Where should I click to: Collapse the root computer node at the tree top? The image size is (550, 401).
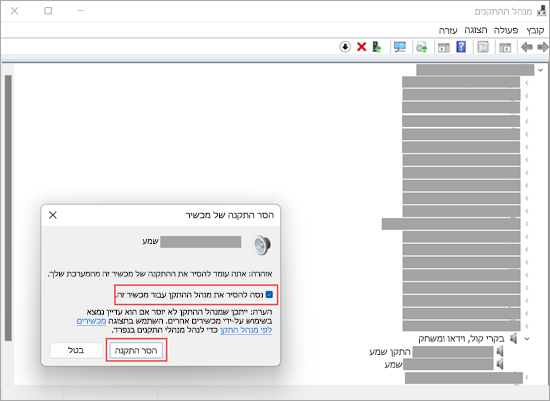click(541, 70)
